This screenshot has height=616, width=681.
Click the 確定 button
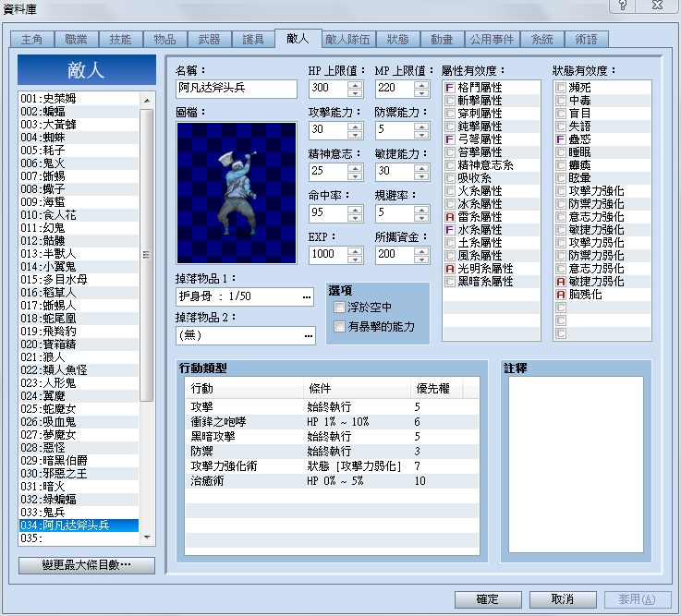tap(488, 599)
